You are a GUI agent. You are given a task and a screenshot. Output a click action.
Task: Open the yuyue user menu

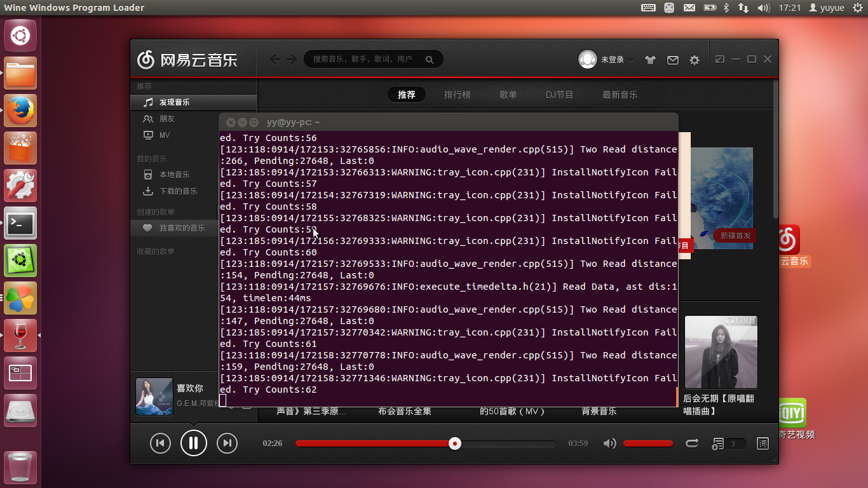(x=827, y=8)
